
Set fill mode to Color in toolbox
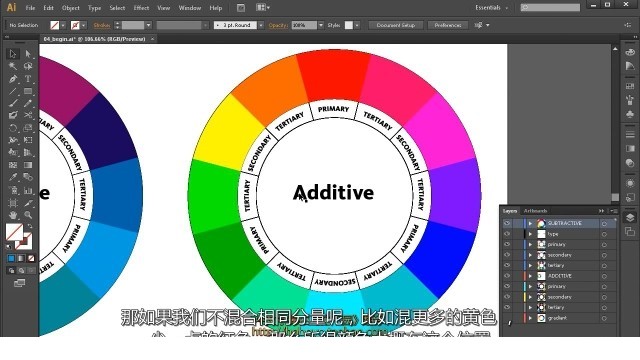[x=11, y=258]
